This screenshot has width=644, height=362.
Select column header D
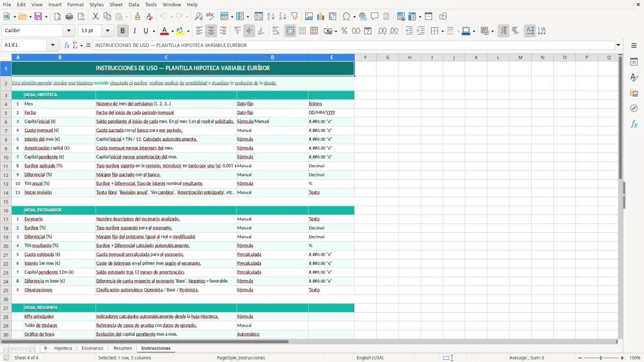(x=272, y=57)
